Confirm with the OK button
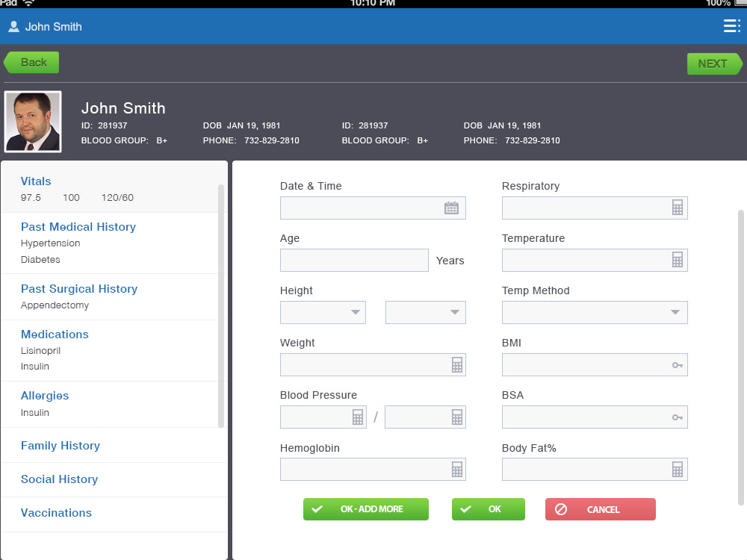 coord(489,509)
